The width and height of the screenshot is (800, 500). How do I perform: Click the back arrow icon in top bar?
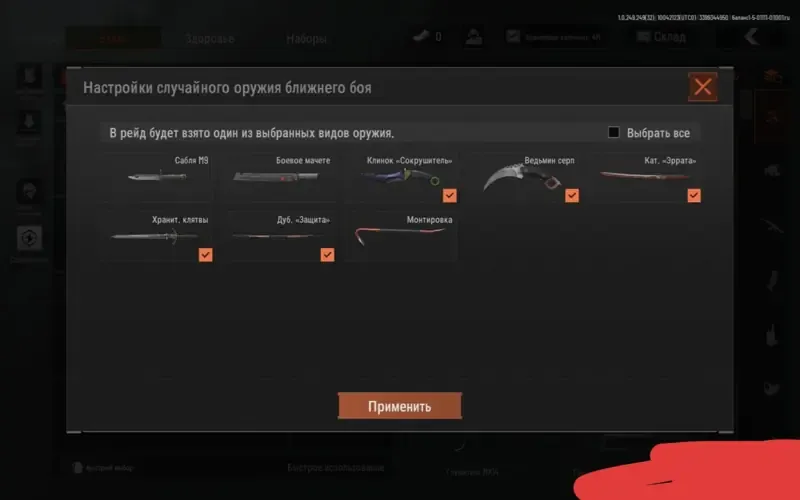pyautogui.click(x=752, y=37)
